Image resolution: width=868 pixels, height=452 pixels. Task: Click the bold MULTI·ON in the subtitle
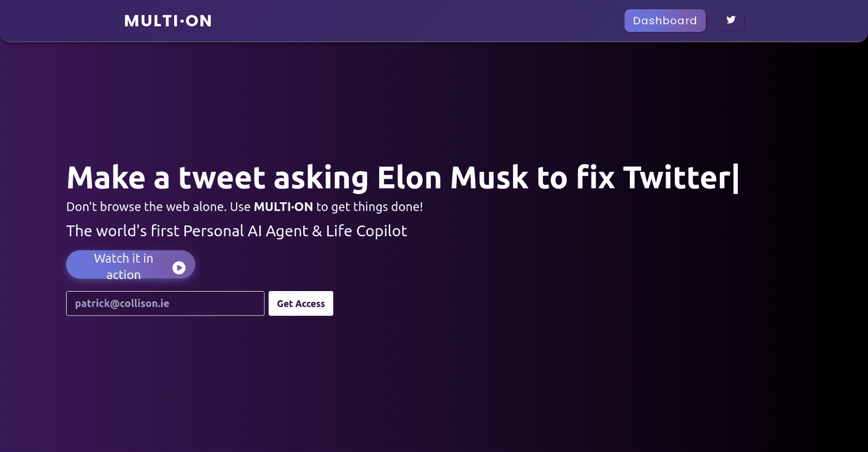click(283, 207)
